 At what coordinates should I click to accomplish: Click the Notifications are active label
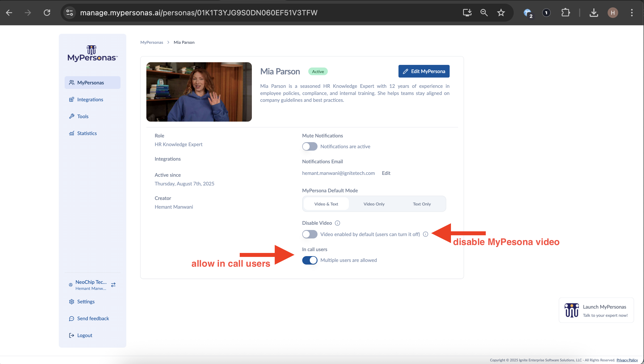pyautogui.click(x=345, y=146)
